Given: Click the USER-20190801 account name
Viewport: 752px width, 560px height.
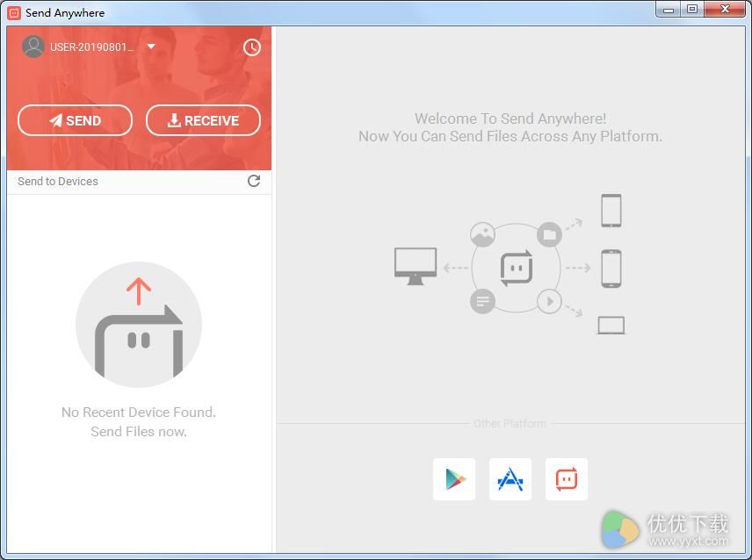Looking at the screenshot, I should 92,47.
